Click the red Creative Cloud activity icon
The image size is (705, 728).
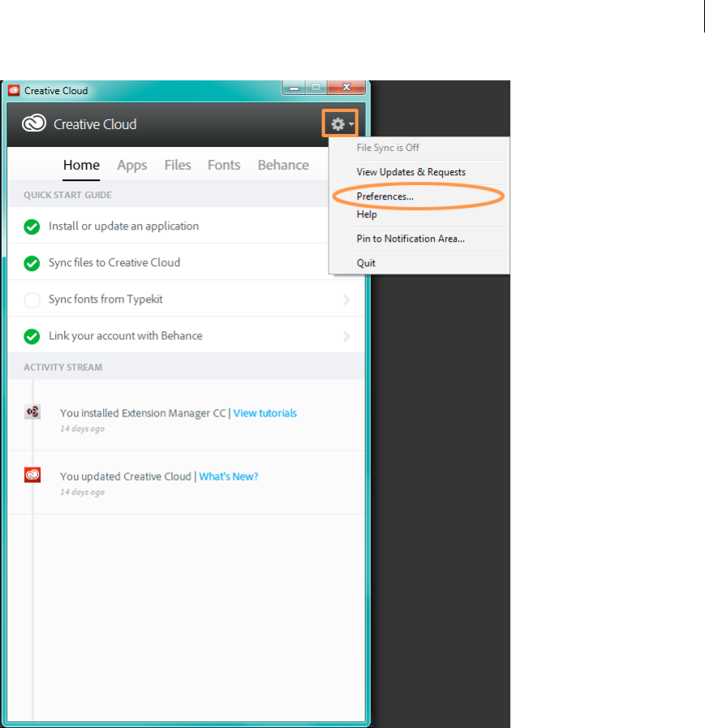click(x=32, y=475)
